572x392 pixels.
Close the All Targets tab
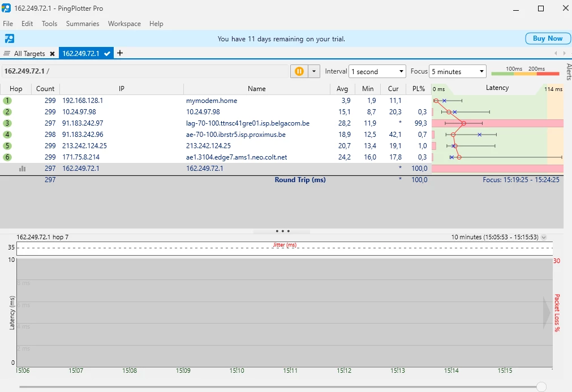pyautogui.click(x=52, y=54)
